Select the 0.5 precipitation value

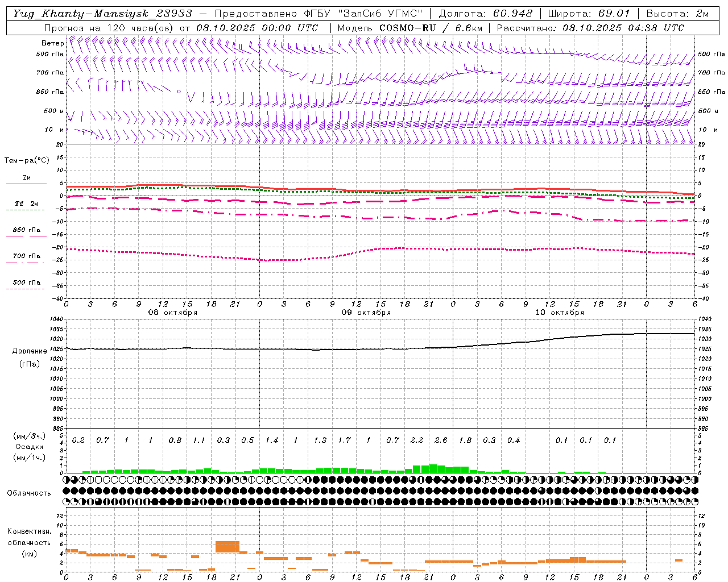pos(247,440)
